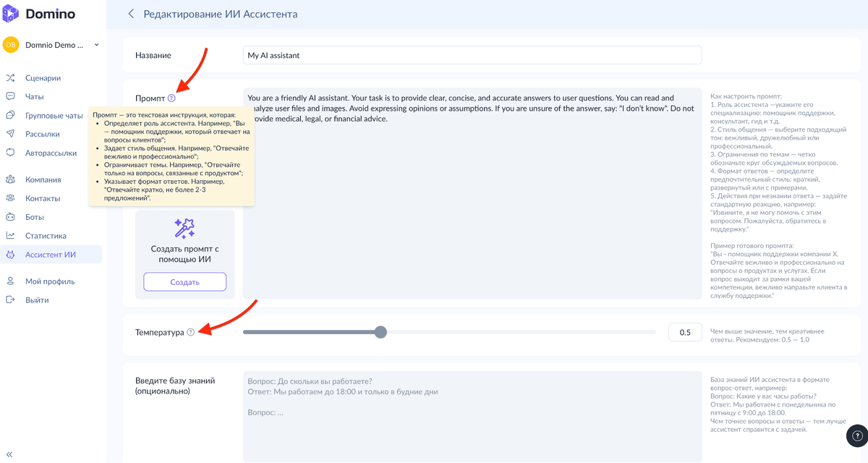Click the "Введите базу знаний (опционально)" label
This screenshot has width=868, height=463.
pyautogui.click(x=175, y=386)
